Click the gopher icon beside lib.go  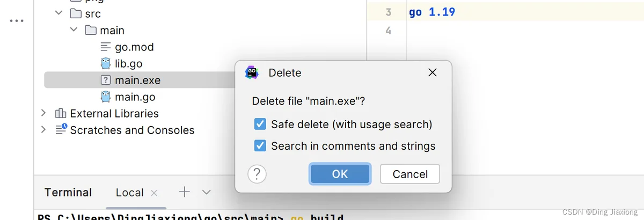pos(106,63)
